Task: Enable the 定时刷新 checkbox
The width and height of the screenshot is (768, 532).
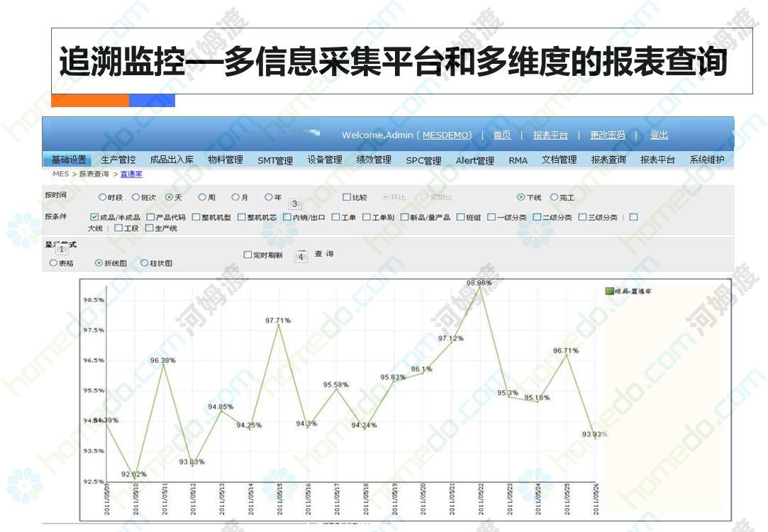Action: pyautogui.click(x=247, y=255)
